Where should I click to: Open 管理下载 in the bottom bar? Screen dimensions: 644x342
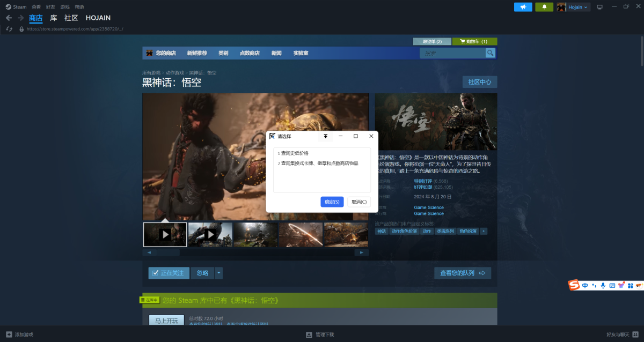[320, 334]
